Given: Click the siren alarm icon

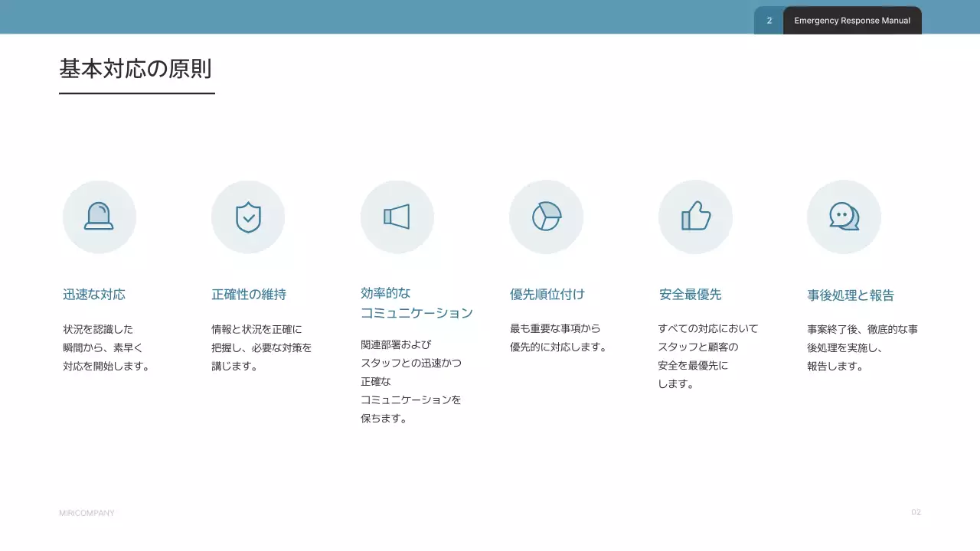Looking at the screenshot, I should (x=100, y=217).
